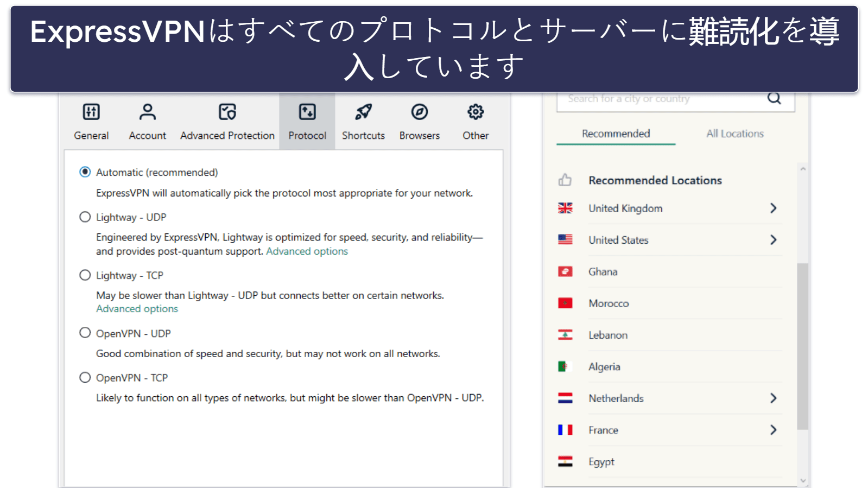Open the General tab label

click(x=91, y=136)
